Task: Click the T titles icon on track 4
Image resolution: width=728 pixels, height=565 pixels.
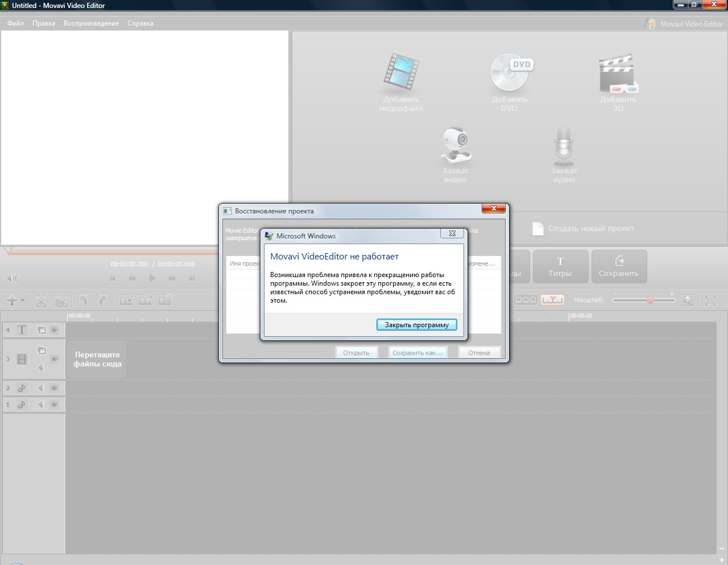Action: click(22, 330)
